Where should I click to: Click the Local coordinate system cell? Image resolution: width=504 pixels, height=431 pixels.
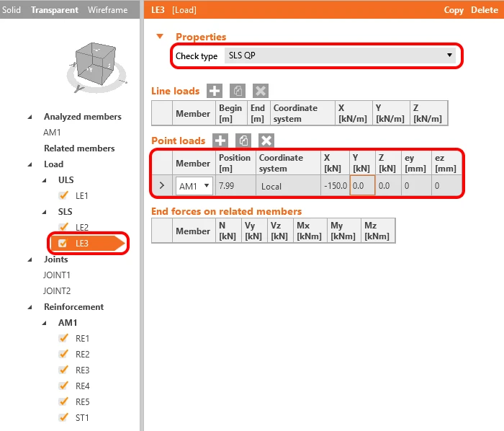coord(288,185)
